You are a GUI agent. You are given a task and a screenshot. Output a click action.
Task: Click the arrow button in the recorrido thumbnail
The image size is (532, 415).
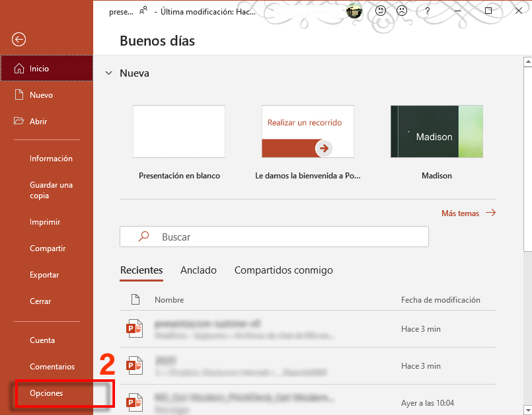point(324,148)
